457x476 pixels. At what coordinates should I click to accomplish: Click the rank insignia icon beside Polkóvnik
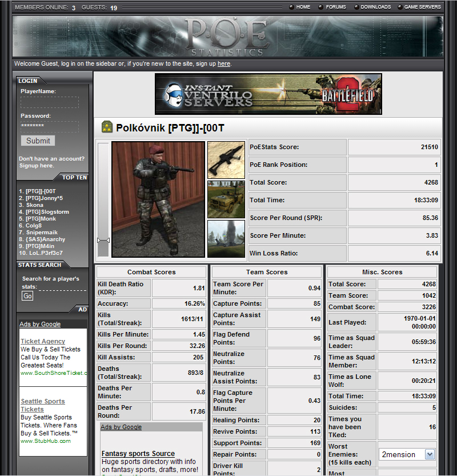pyautogui.click(x=106, y=127)
